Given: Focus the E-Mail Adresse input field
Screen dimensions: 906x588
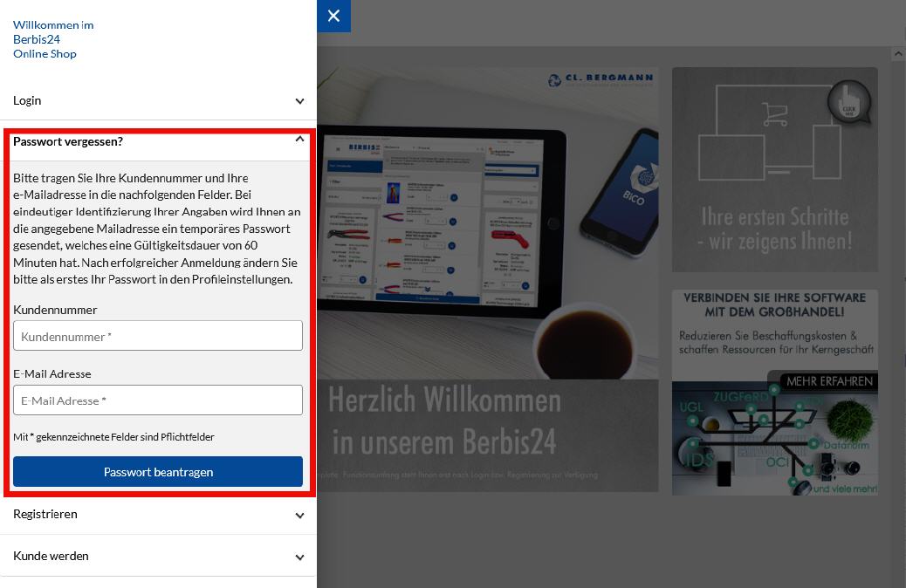Looking at the screenshot, I should coord(158,400).
